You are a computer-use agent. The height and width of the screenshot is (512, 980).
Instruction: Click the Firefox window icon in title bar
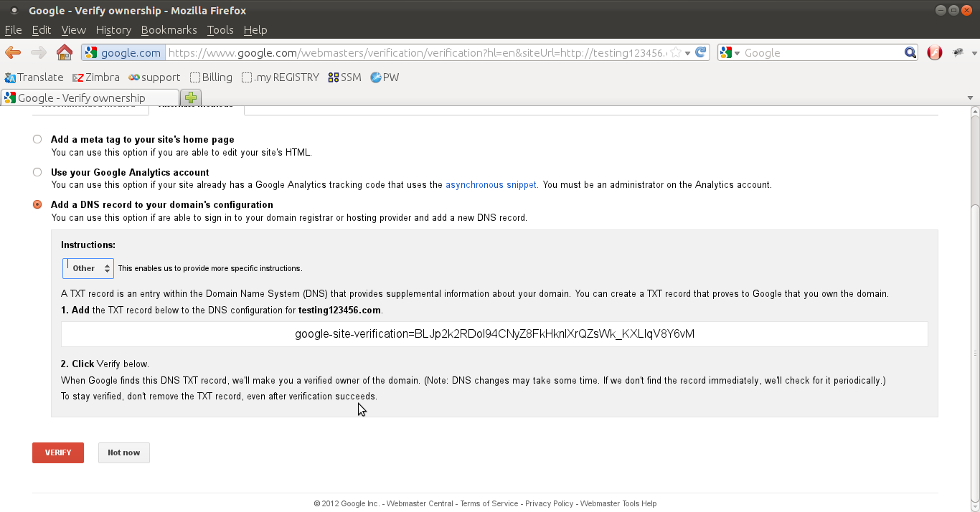[x=13, y=11]
